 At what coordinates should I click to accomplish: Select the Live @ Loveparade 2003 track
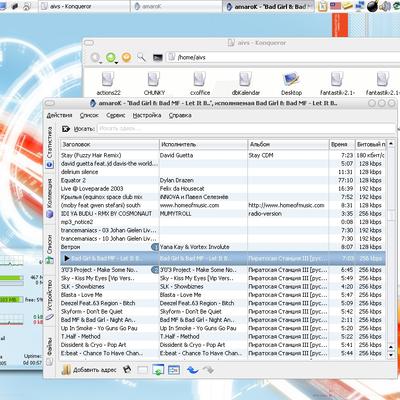(223, 189)
